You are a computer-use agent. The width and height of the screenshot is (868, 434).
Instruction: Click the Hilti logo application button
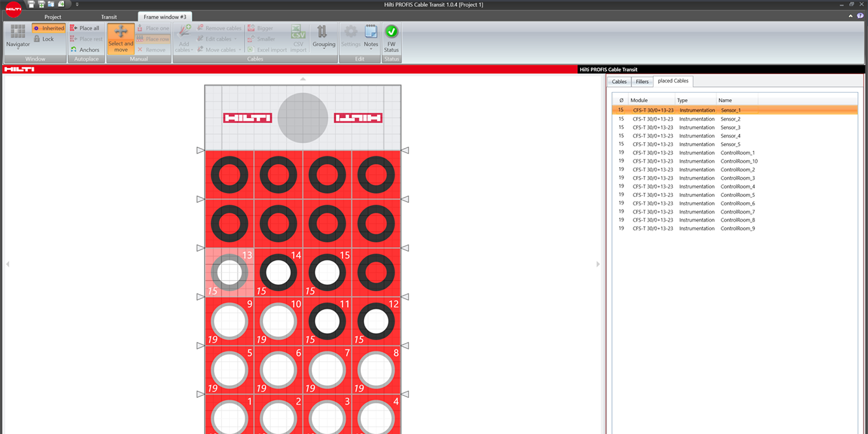pyautogui.click(x=13, y=8)
